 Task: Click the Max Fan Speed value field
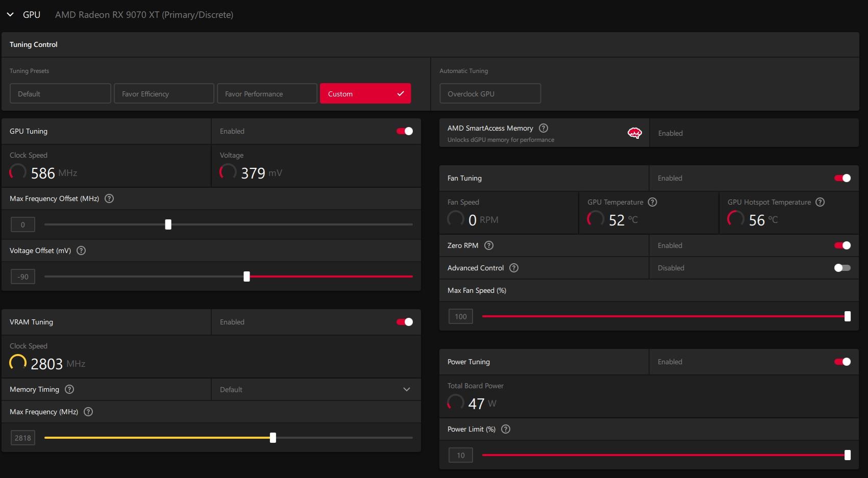point(461,316)
